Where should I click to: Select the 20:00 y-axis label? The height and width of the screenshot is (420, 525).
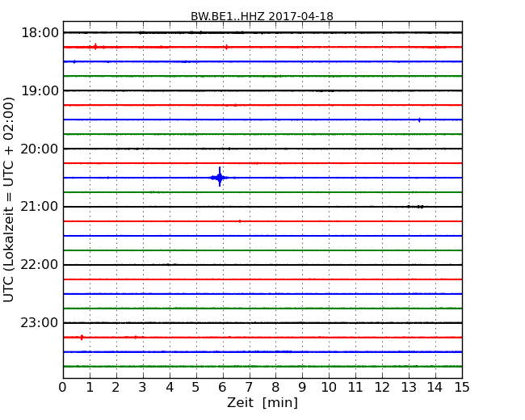click(x=40, y=149)
